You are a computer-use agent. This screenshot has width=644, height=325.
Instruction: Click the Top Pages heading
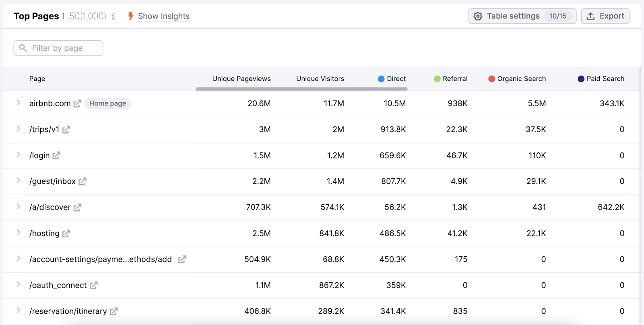pyautogui.click(x=36, y=16)
